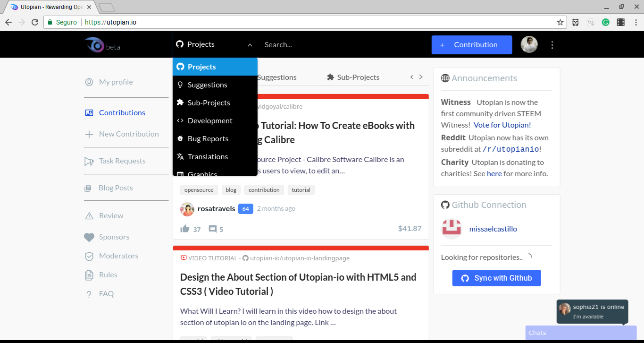Click the My profile person icon
The width and height of the screenshot is (644, 343).
click(x=89, y=82)
